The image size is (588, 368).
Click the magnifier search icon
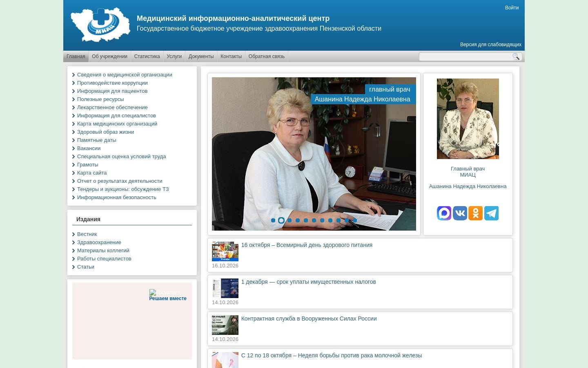pos(516,56)
